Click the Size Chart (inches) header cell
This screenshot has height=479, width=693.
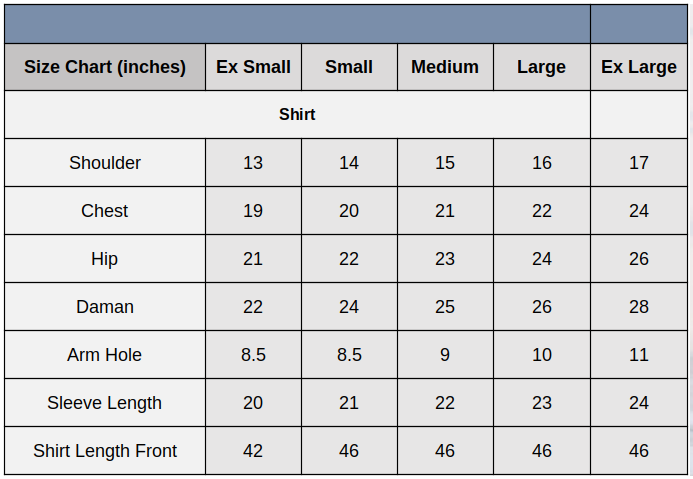coord(105,67)
